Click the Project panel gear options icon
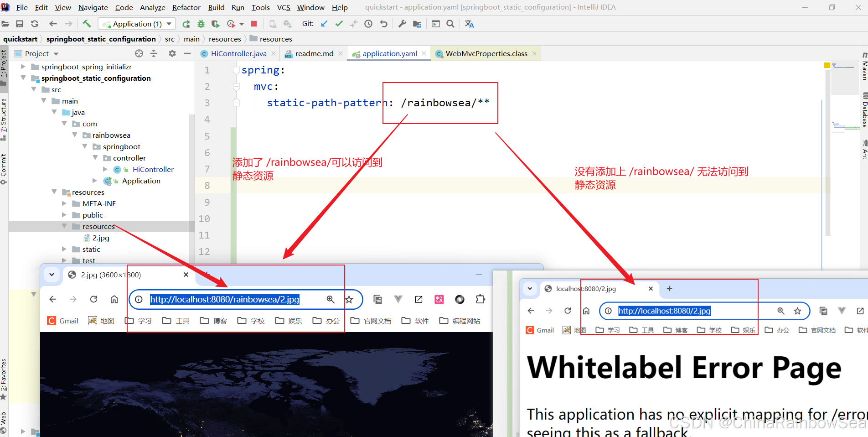 click(x=172, y=53)
